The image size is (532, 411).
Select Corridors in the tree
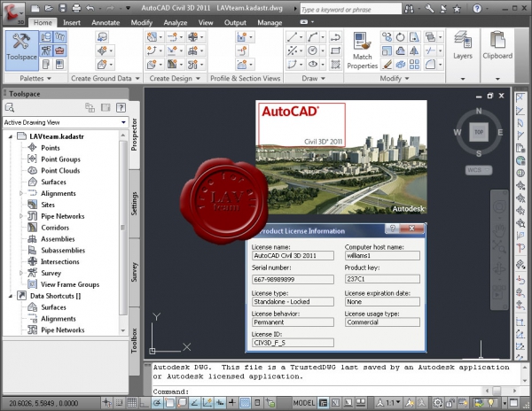[x=55, y=228]
